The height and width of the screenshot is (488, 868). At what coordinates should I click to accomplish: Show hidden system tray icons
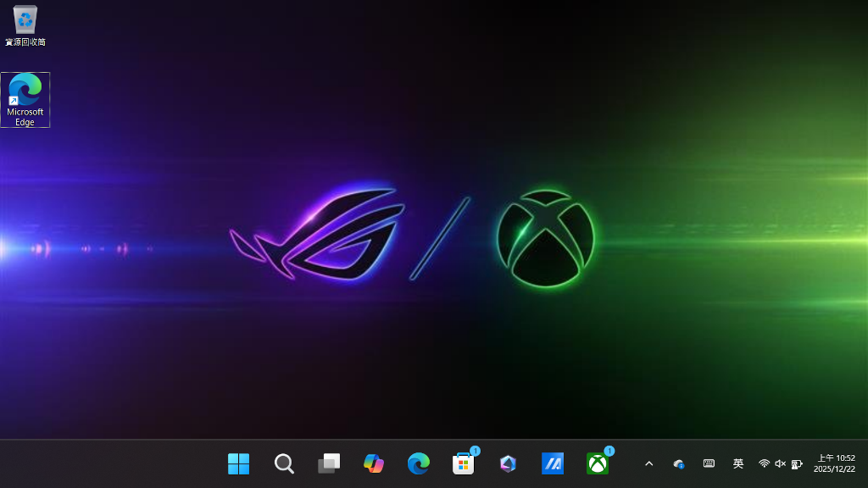click(648, 463)
